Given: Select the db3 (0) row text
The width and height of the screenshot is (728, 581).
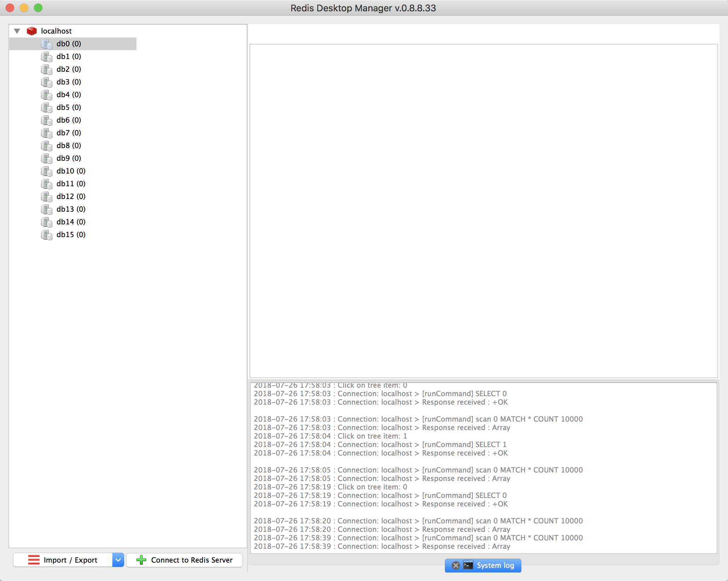Looking at the screenshot, I should coord(69,82).
